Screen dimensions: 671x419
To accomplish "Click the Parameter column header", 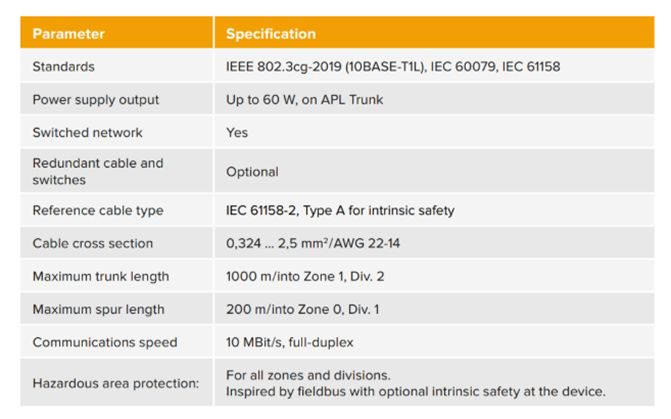I will click(68, 34).
